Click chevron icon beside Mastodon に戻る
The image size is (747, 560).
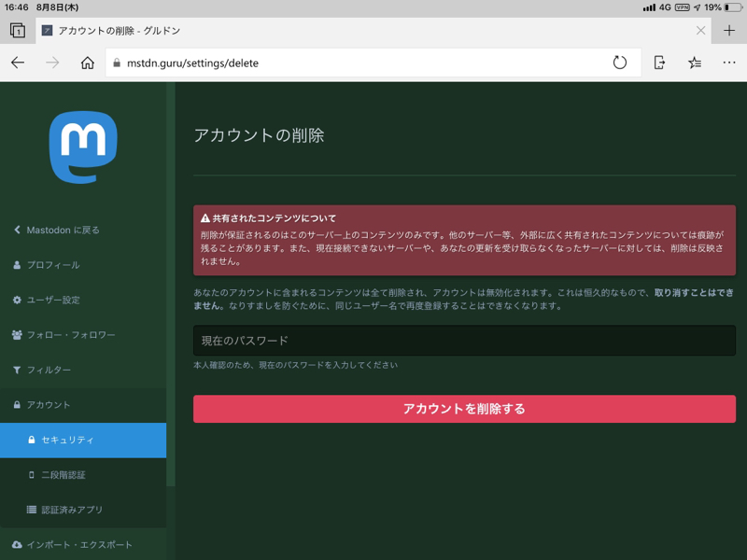tap(17, 230)
